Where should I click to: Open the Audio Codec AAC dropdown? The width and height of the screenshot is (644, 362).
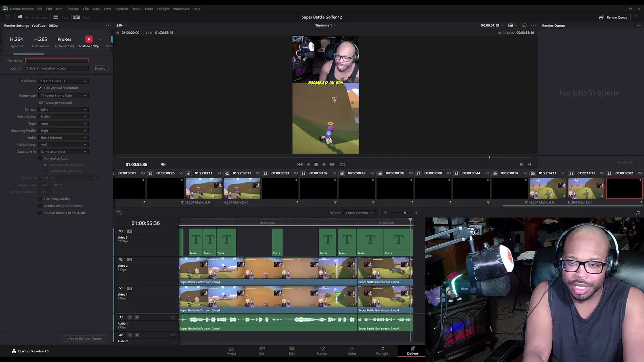[63, 144]
